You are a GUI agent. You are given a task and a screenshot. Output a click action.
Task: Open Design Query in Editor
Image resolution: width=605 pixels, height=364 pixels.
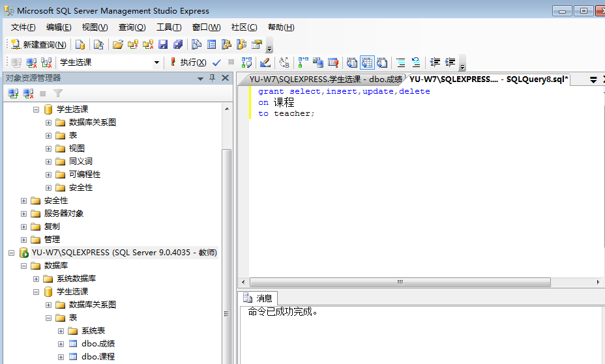[x=265, y=63]
